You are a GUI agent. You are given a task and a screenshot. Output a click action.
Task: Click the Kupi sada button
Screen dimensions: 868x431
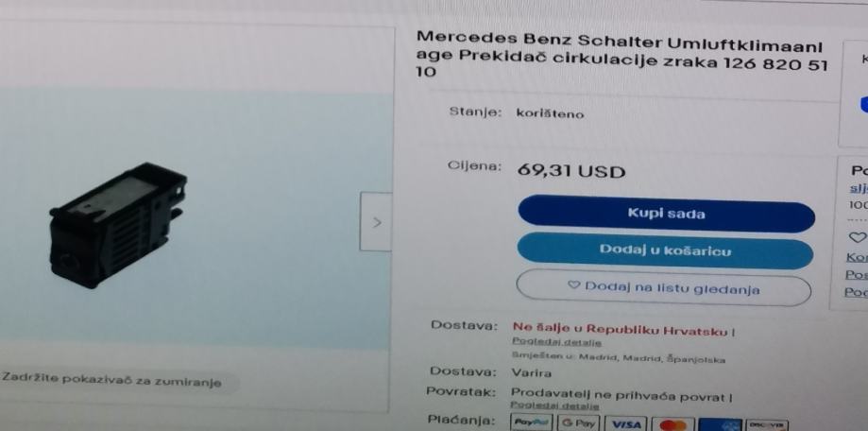667,214
